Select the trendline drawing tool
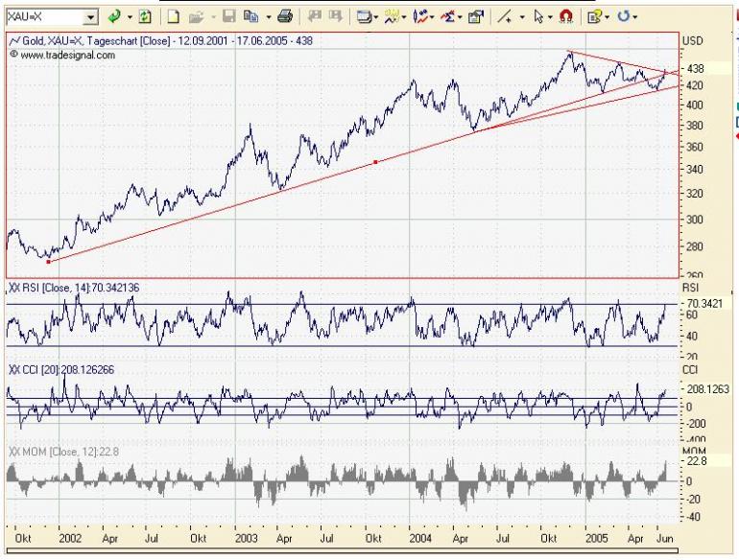739x560 pixels. (x=505, y=17)
